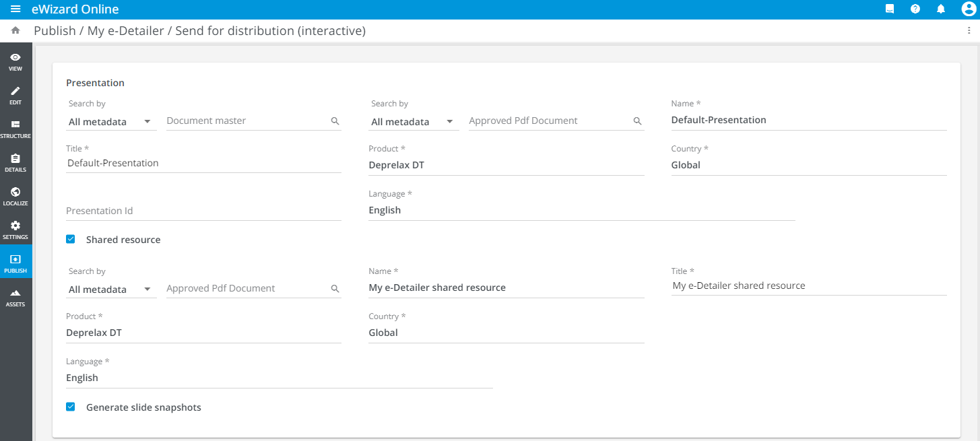Click search icon in Document master field
980x441 pixels.
[335, 121]
